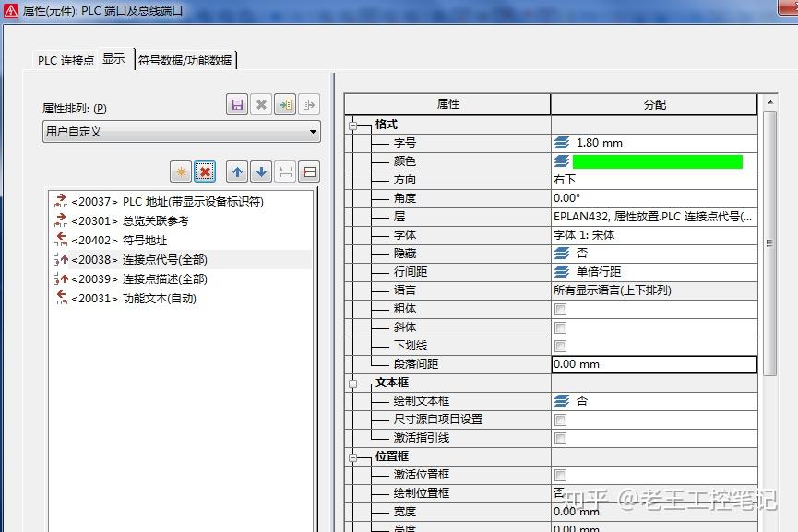The width and height of the screenshot is (798, 532).
Task: Export the property arrangement scheme
Action: pyautogui.click(x=308, y=104)
